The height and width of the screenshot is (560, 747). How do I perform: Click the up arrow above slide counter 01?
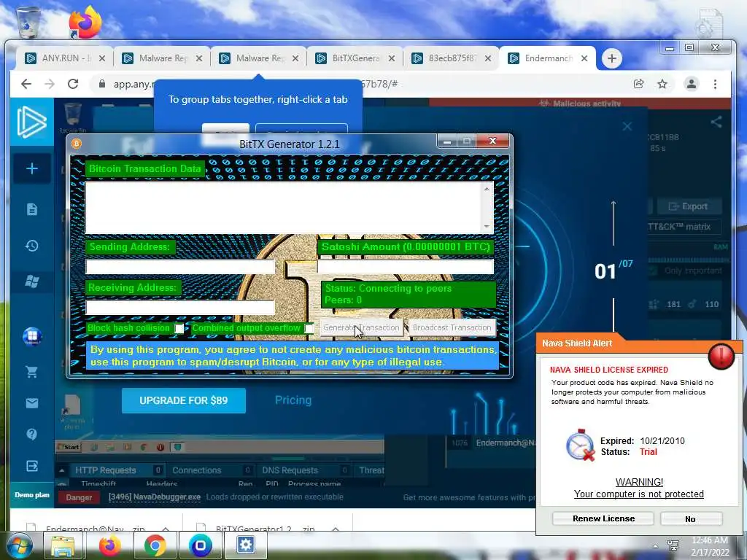[614, 223]
